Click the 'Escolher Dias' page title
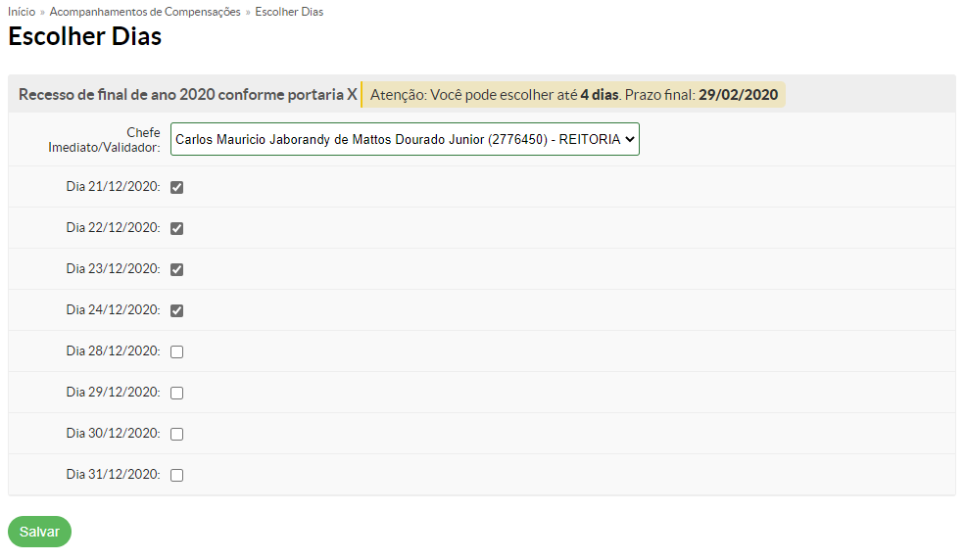The width and height of the screenshot is (966, 560). (x=85, y=37)
